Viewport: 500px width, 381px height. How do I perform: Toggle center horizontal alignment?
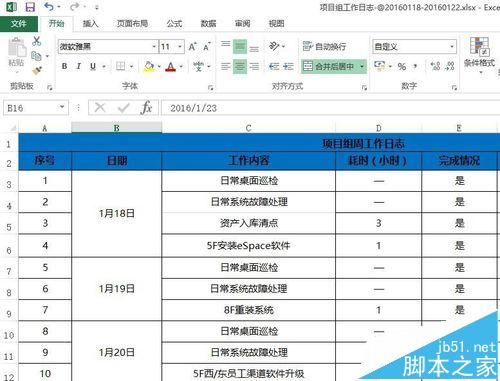[240, 66]
